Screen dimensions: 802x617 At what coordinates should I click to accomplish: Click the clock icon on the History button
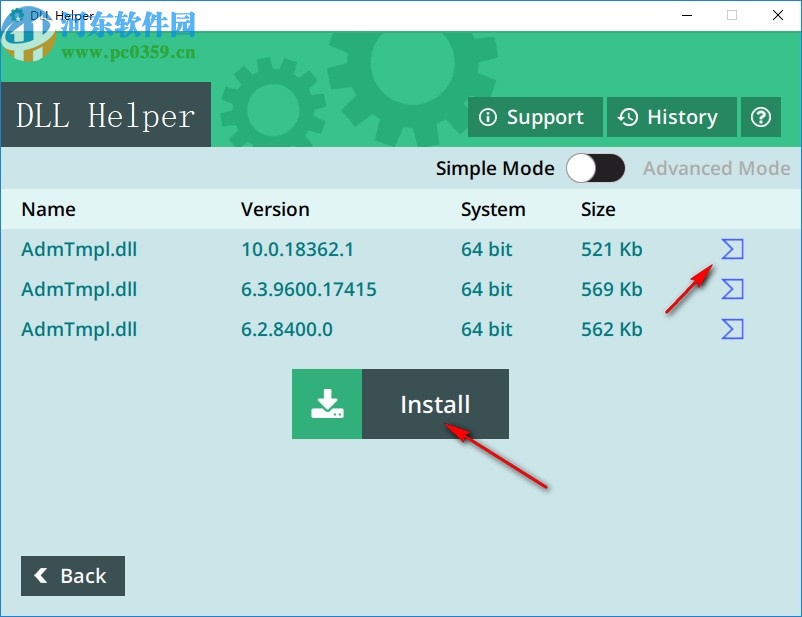pyautogui.click(x=627, y=117)
